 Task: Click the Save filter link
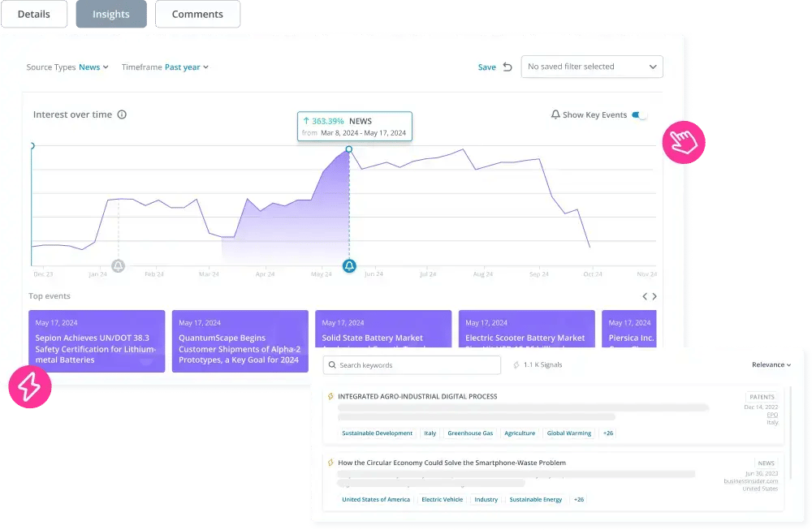(x=486, y=67)
